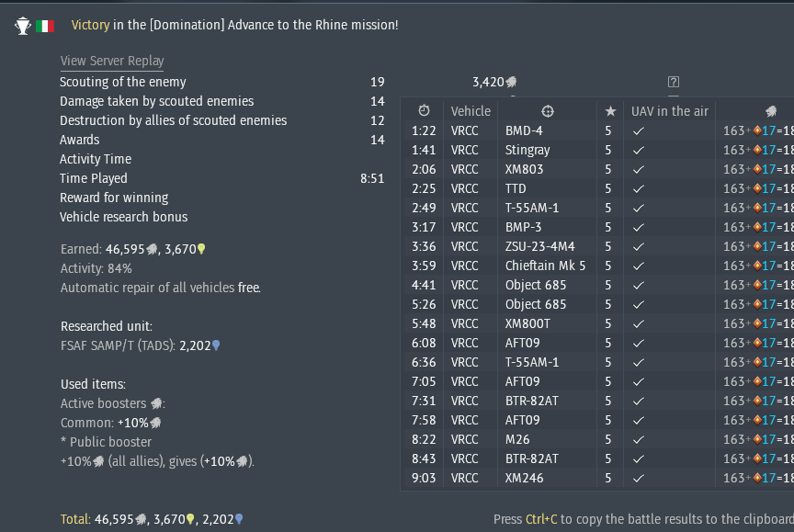Click the Awards reward row
The height and width of the screenshot is (532, 794).
coord(222,140)
